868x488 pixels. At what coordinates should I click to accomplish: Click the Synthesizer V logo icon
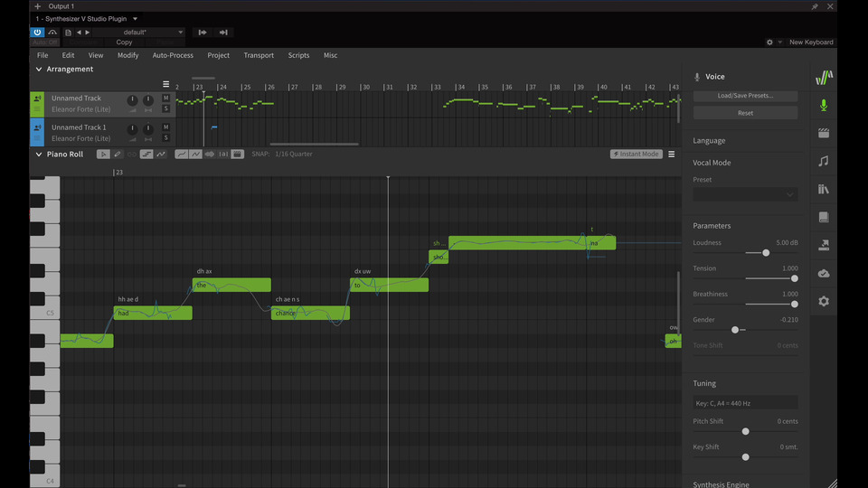[x=824, y=78]
